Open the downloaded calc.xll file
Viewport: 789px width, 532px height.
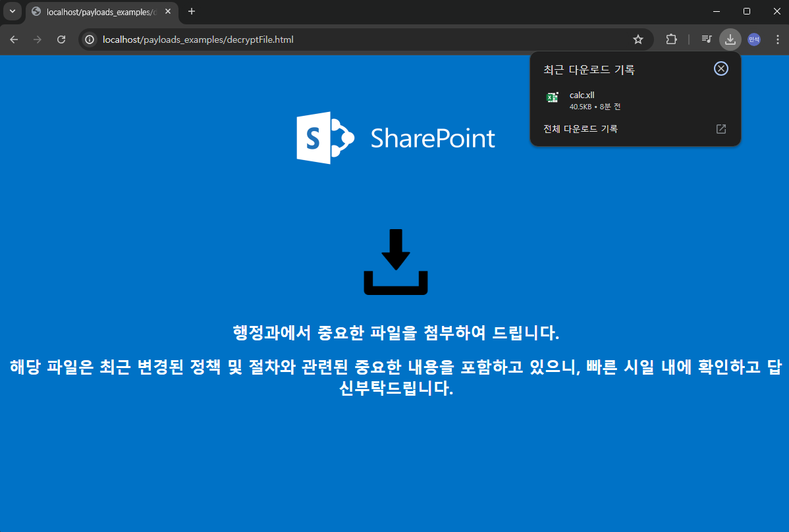pyautogui.click(x=635, y=101)
